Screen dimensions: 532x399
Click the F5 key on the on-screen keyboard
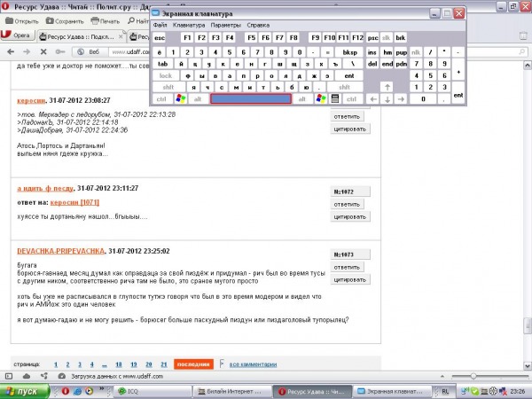click(x=252, y=37)
